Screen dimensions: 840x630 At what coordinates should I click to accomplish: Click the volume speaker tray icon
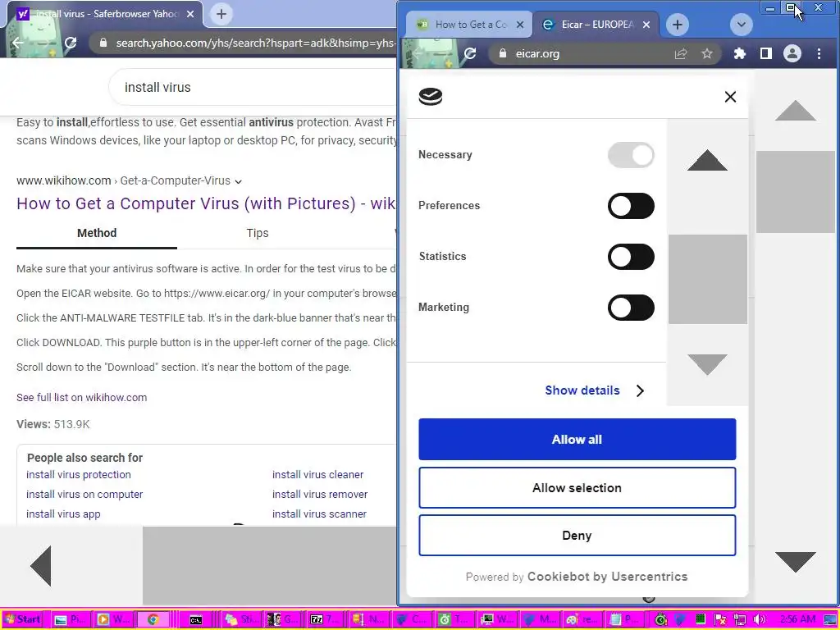[x=760, y=619]
